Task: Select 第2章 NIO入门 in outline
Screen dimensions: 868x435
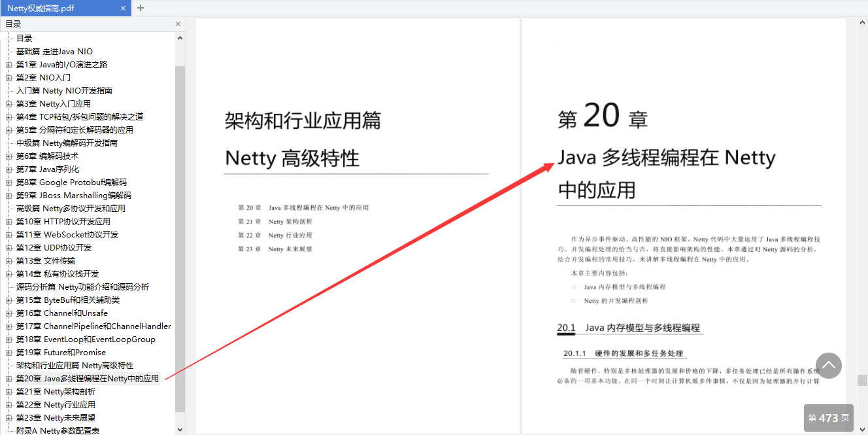Action: (43, 78)
